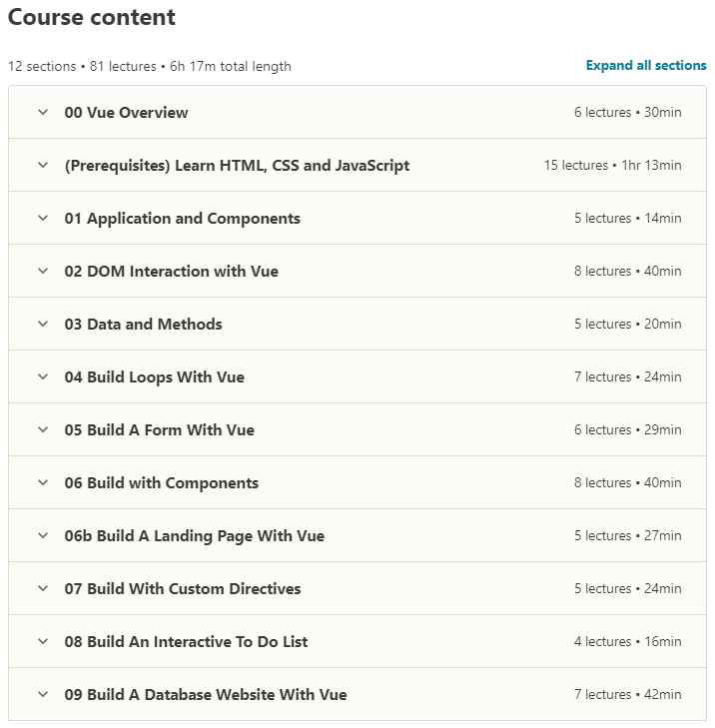Click the 00 Vue Overview section title
The width and height of the screenshot is (715, 728).
(x=126, y=113)
